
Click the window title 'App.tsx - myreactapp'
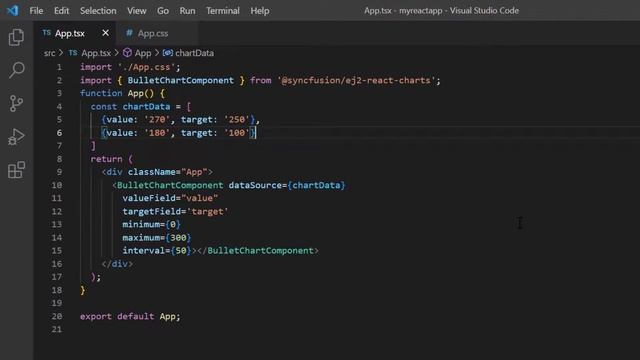coord(403,11)
